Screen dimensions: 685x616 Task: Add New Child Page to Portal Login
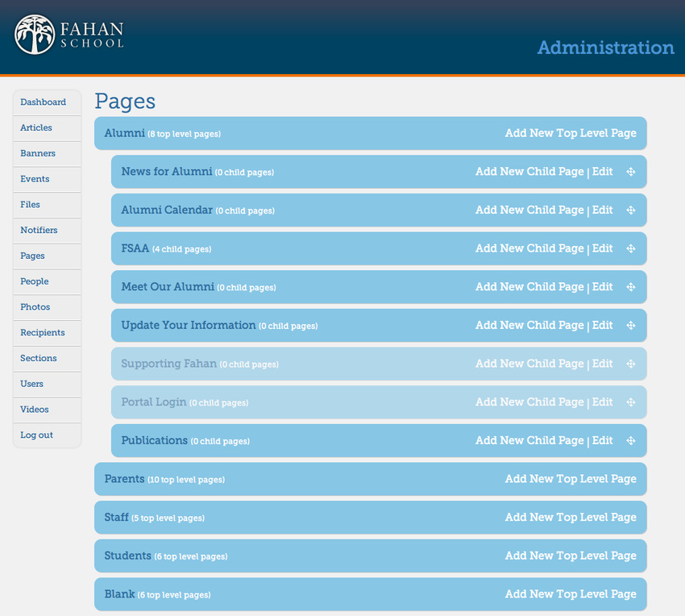click(529, 402)
